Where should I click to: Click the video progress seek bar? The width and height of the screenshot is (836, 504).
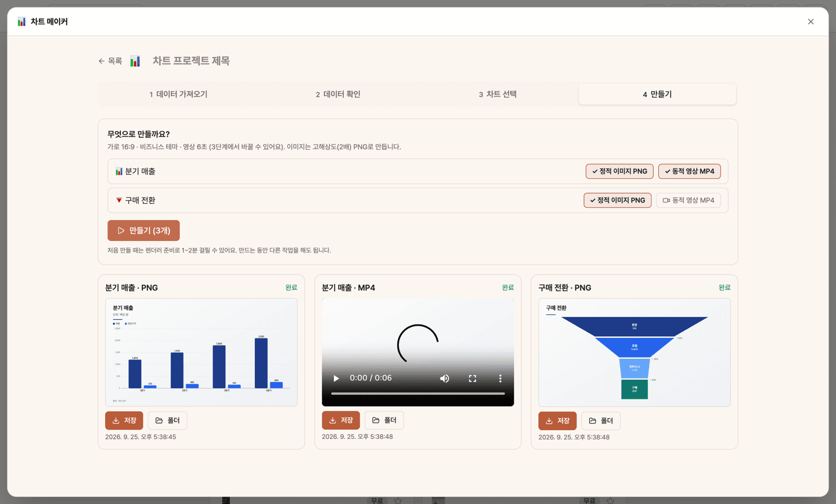click(x=418, y=394)
